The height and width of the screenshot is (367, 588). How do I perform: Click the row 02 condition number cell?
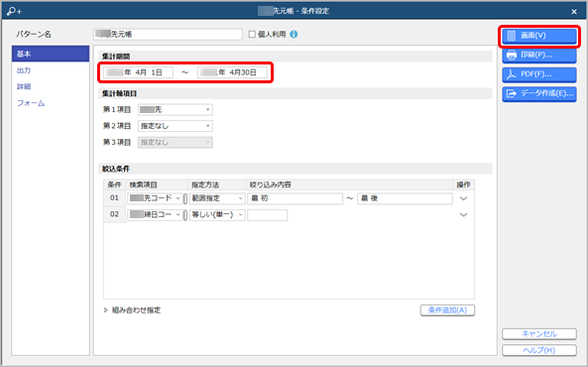pyautogui.click(x=114, y=214)
